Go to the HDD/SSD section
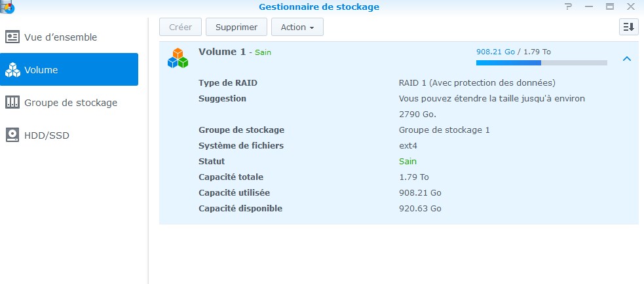644x284 pixels. (x=69, y=135)
